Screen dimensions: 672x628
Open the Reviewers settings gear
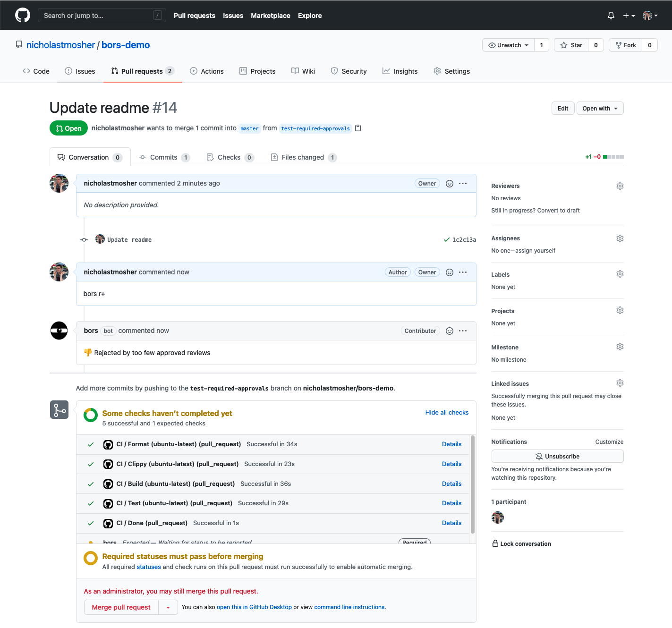pyautogui.click(x=620, y=186)
